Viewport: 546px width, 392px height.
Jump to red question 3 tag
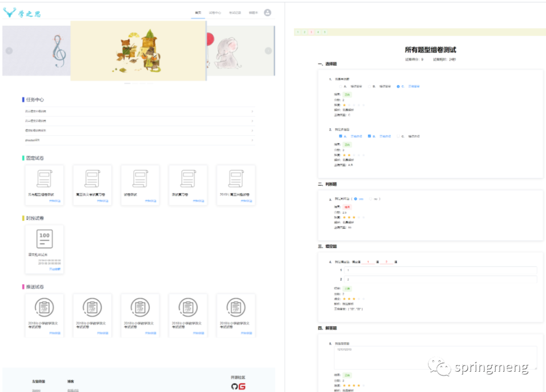tap(311, 32)
